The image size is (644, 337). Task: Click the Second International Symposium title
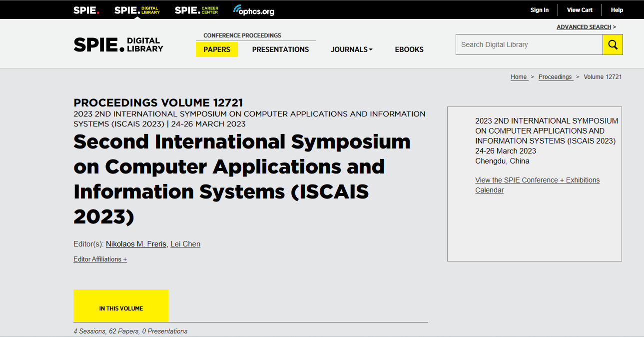pos(242,179)
